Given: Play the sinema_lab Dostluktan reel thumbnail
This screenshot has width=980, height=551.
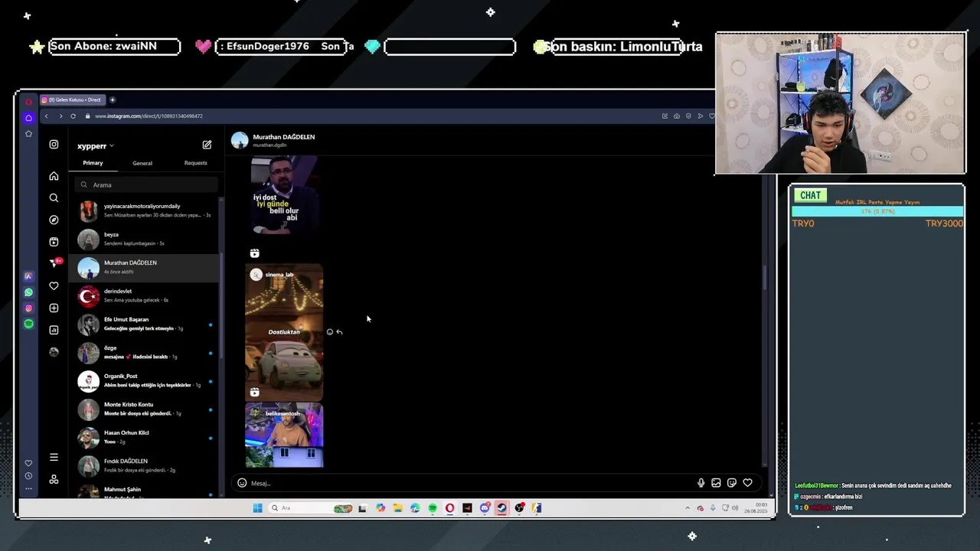Looking at the screenshot, I should pos(284,333).
